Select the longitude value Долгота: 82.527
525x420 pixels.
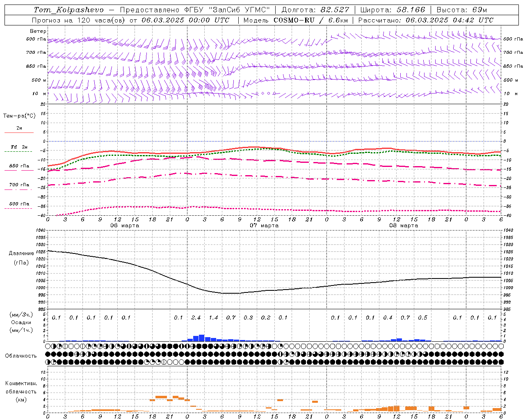(x=315, y=10)
